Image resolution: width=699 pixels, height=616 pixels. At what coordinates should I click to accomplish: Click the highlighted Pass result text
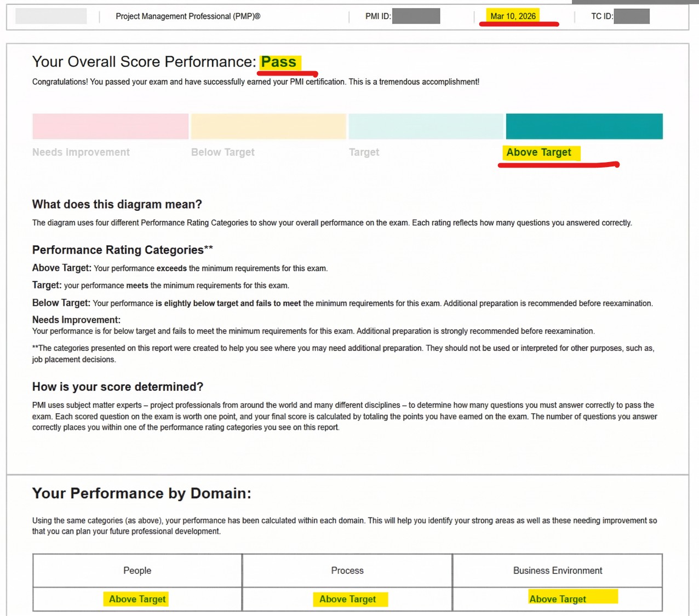pyautogui.click(x=279, y=62)
